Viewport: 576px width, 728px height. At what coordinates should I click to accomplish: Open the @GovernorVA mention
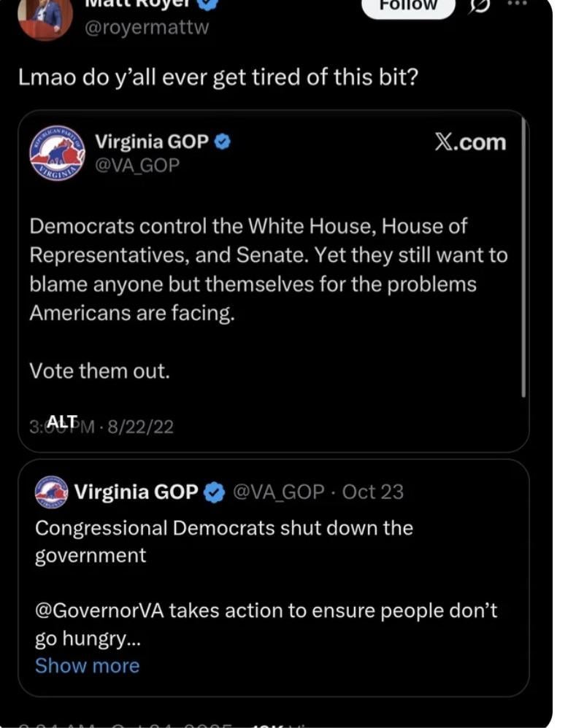click(100, 611)
